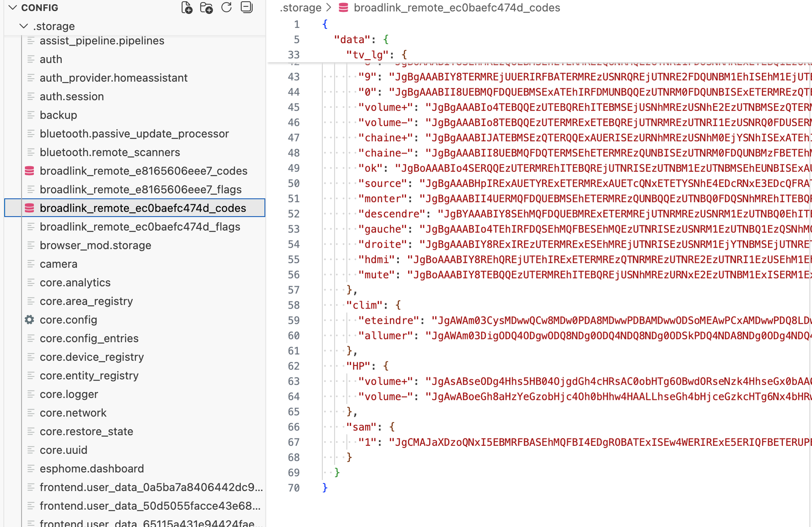This screenshot has width=812, height=527.
Task: Select the auth.session file
Action: pyautogui.click(x=71, y=97)
